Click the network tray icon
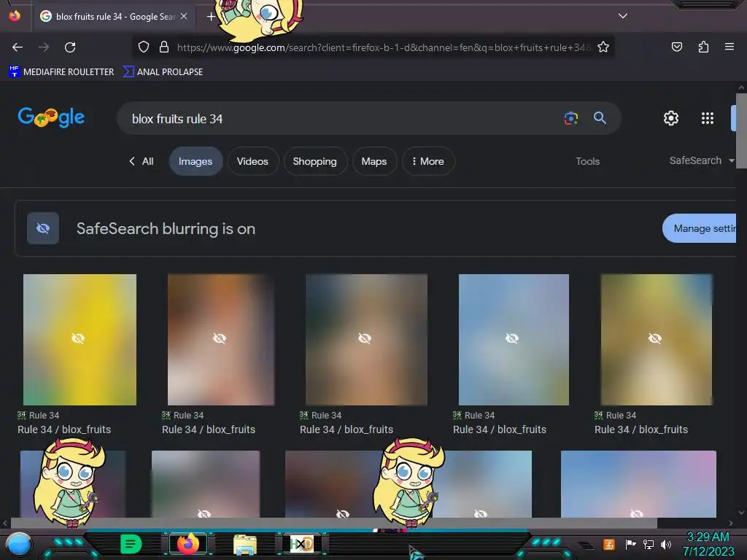This screenshot has height=560, width=747. pos(648,544)
